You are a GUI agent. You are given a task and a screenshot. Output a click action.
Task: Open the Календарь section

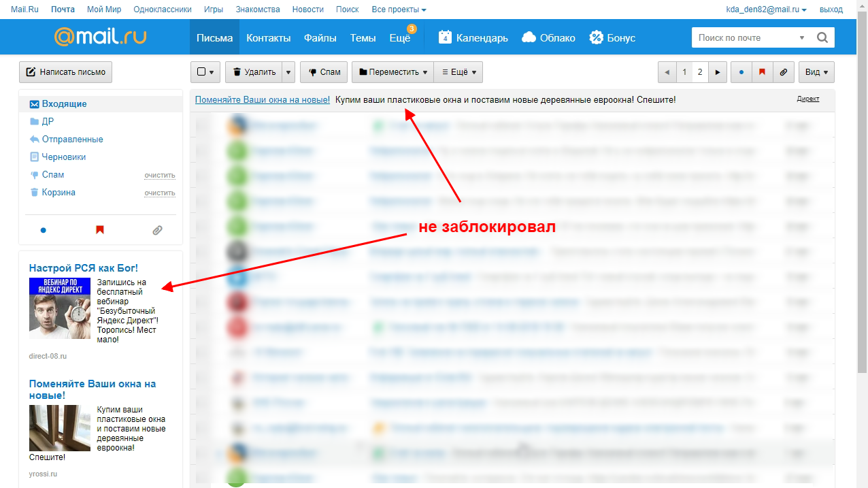(x=473, y=37)
